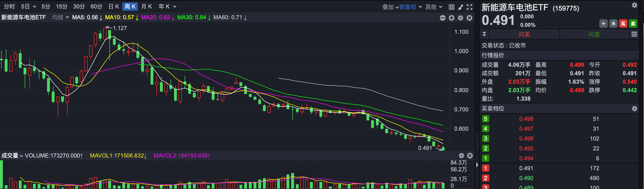
Task: Switch to 分时 intraday chart
Action: (x=9, y=7)
